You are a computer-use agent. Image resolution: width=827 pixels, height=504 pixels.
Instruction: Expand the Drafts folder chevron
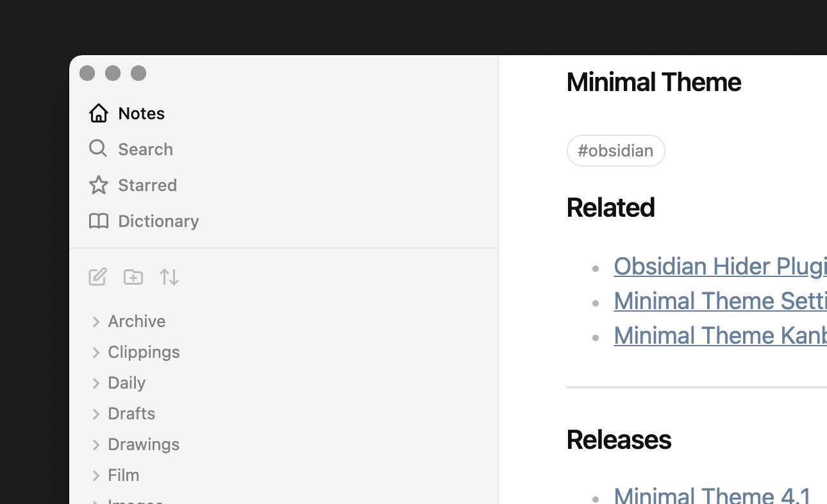pyautogui.click(x=96, y=414)
